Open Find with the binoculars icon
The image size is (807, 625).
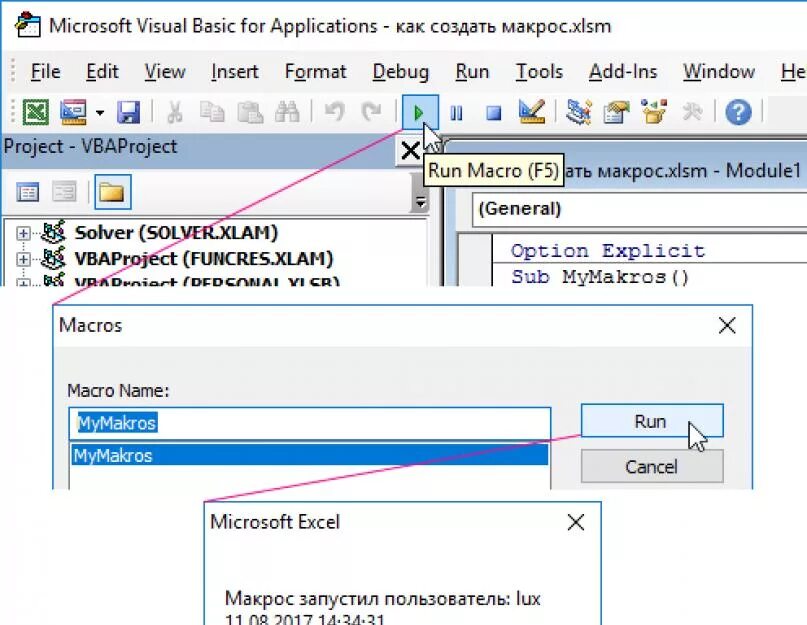pos(287,112)
